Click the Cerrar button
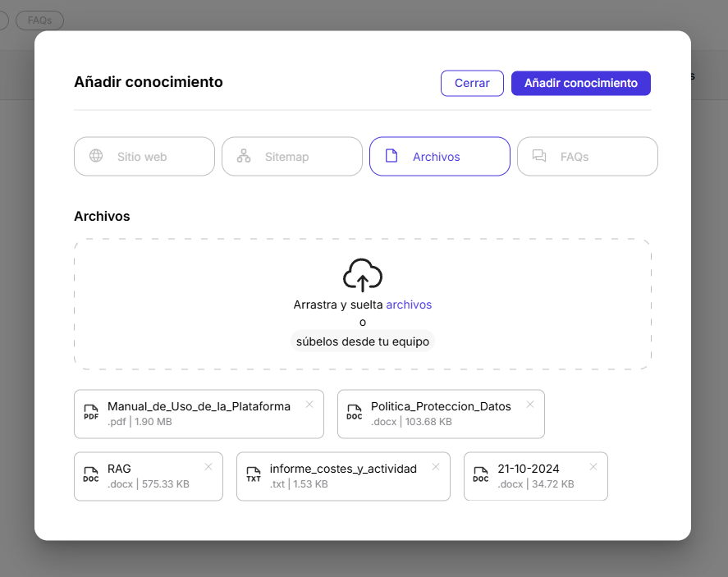This screenshot has height=577, width=728. [472, 83]
